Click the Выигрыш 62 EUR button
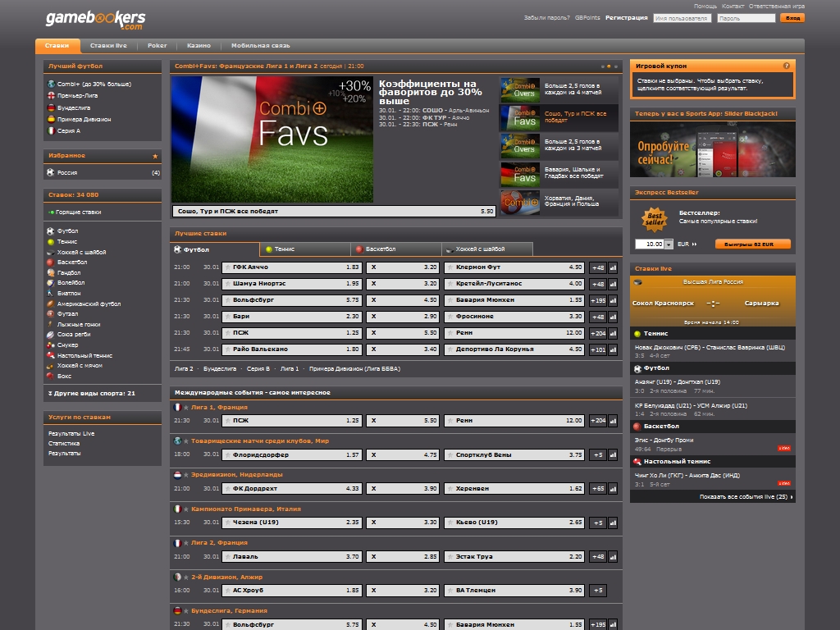840x630 pixels. (x=752, y=244)
